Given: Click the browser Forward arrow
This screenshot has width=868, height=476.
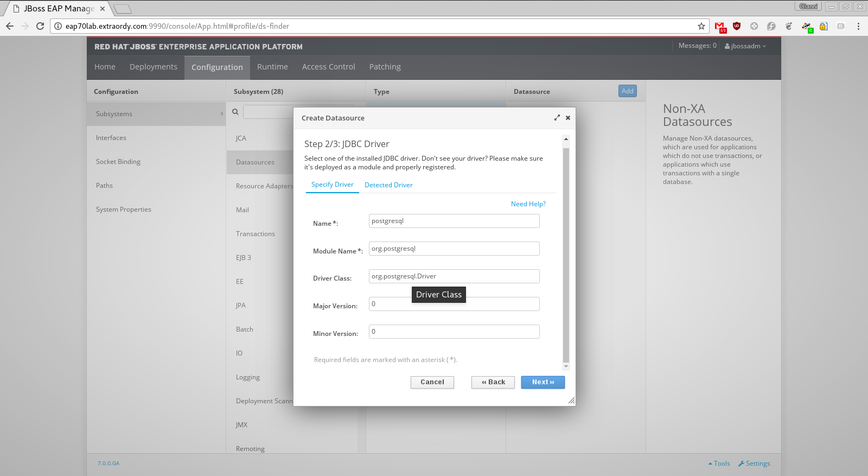Looking at the screenshot, I should tap(25, 26).
